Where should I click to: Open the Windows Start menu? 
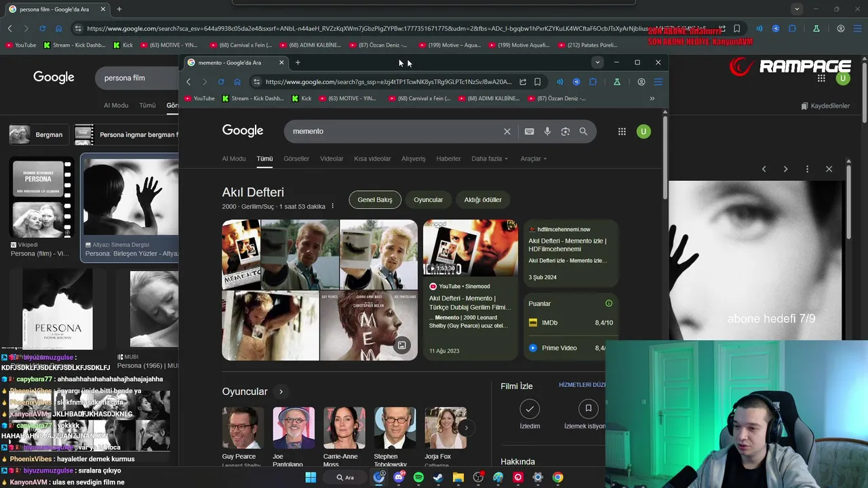pyautogui.click(x=311, y=477)
